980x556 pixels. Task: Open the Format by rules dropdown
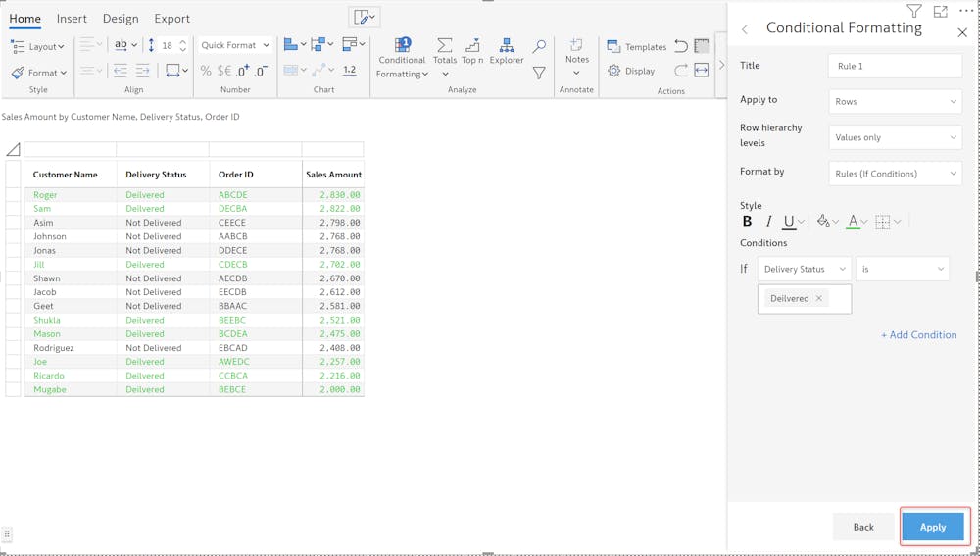(895, 174)
